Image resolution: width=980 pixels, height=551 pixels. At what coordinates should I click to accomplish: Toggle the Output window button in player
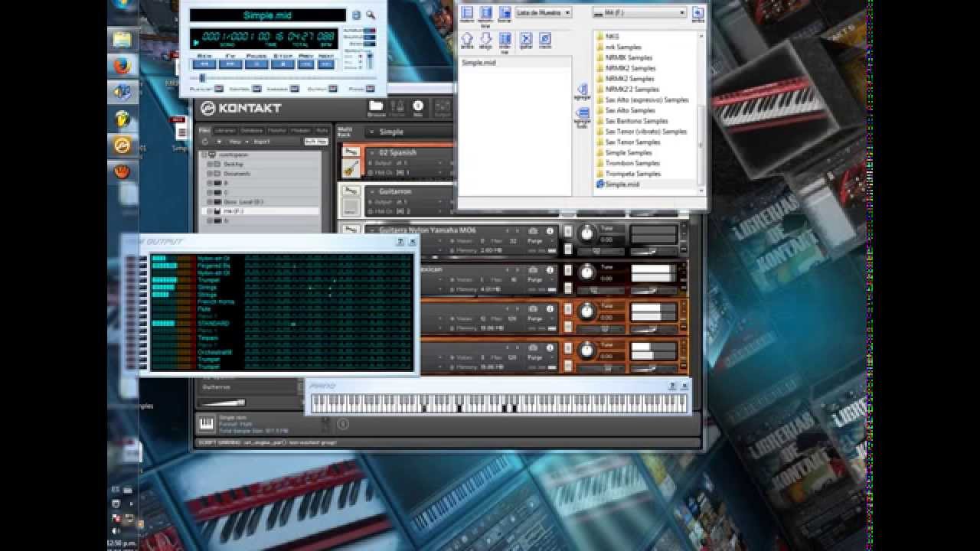333,89
